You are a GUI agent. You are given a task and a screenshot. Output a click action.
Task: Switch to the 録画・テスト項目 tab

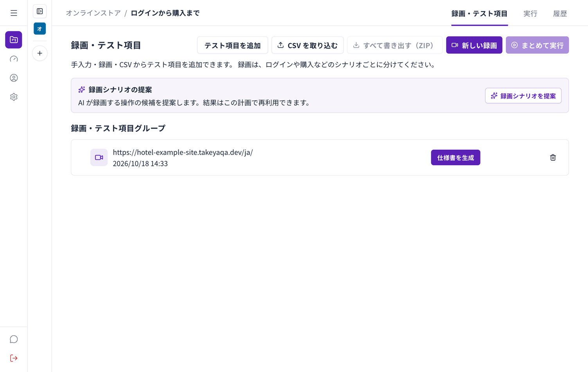point(479,14)
